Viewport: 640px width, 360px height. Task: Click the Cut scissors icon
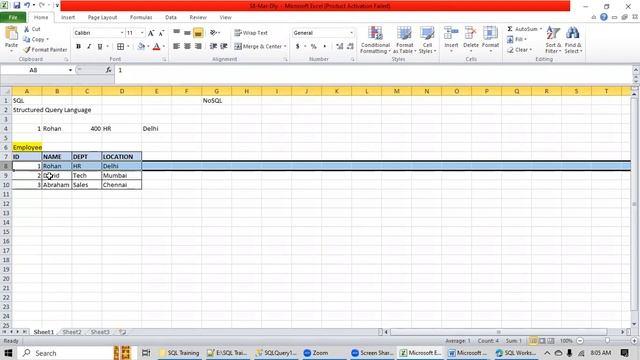(x=27, y=29)
